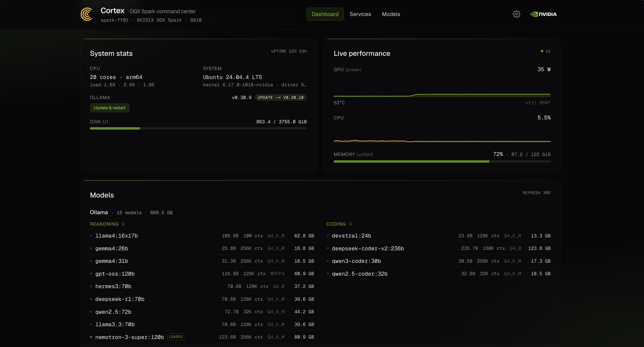The image size is (644, 347).
Task: Click the status dot beside devstral:24b
Action: 328,236
